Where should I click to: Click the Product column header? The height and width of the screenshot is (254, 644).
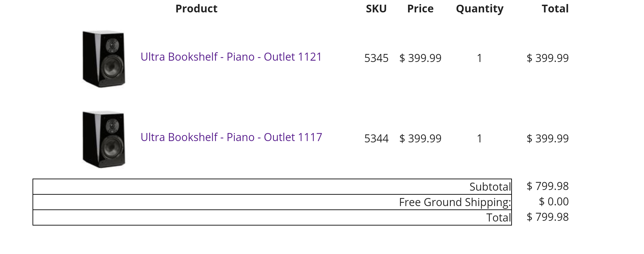196,9
